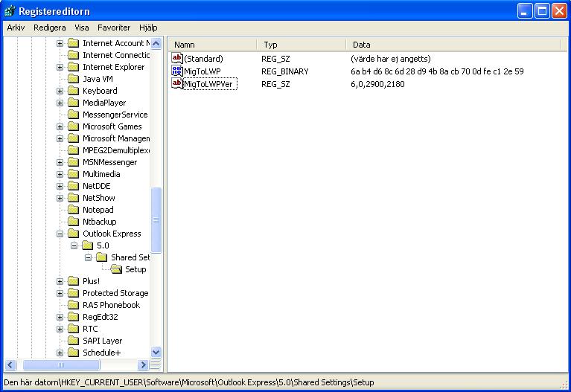This screenshot has width=571, height=392.
Task: Expand the RTC key
Action: 60,329
